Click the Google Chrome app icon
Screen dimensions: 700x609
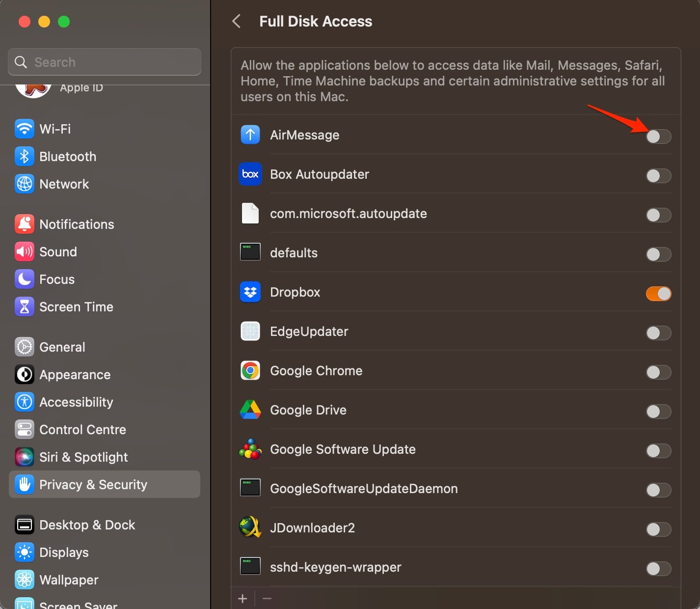click(x=250, y=370)
